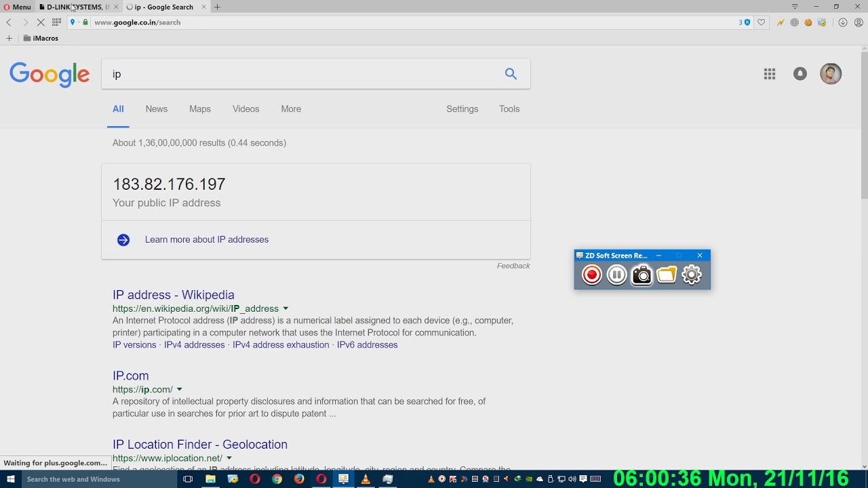Click the green padlock security icon
The height and width of the screenshot is (488, 868).
pos(85,22)
